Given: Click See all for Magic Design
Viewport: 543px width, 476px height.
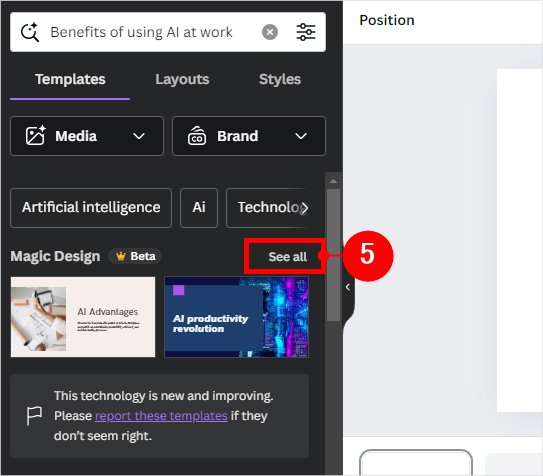Looking at the screenshot, I should [x=287, y=257].
